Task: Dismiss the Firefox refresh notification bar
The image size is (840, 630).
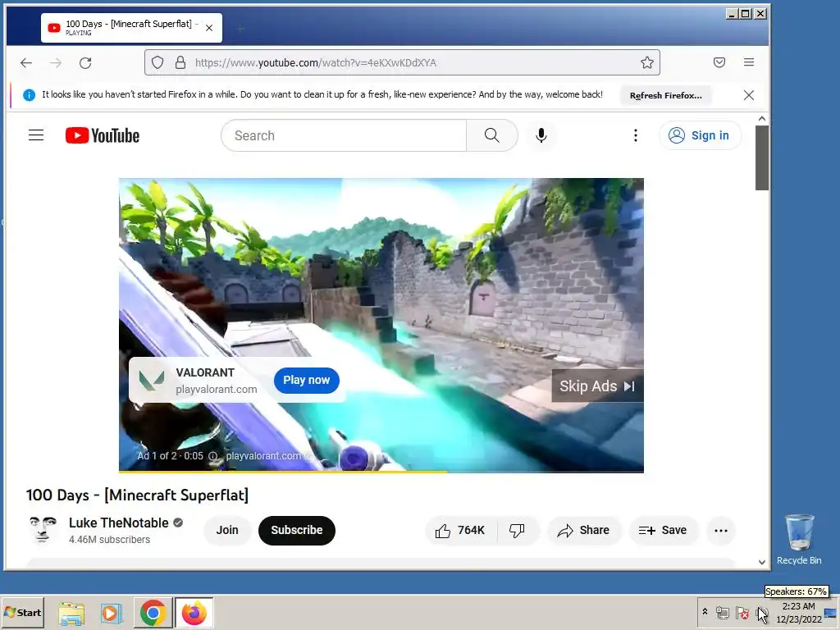Action: click(x=749, y=95)
